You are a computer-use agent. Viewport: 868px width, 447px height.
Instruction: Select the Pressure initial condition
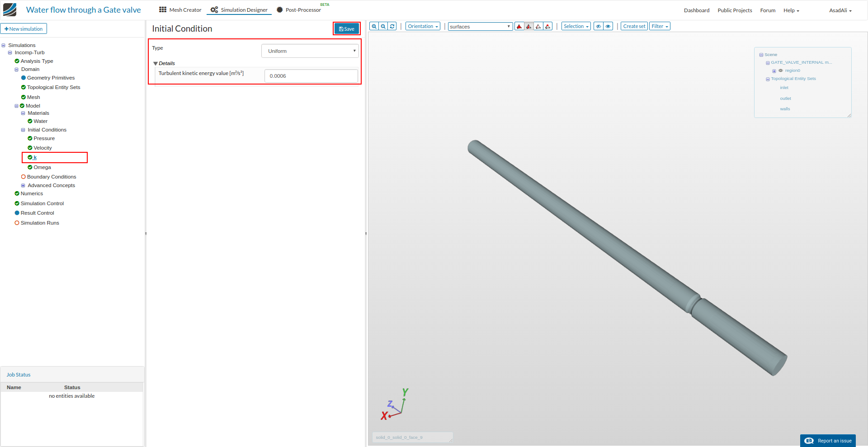(44, 138)
